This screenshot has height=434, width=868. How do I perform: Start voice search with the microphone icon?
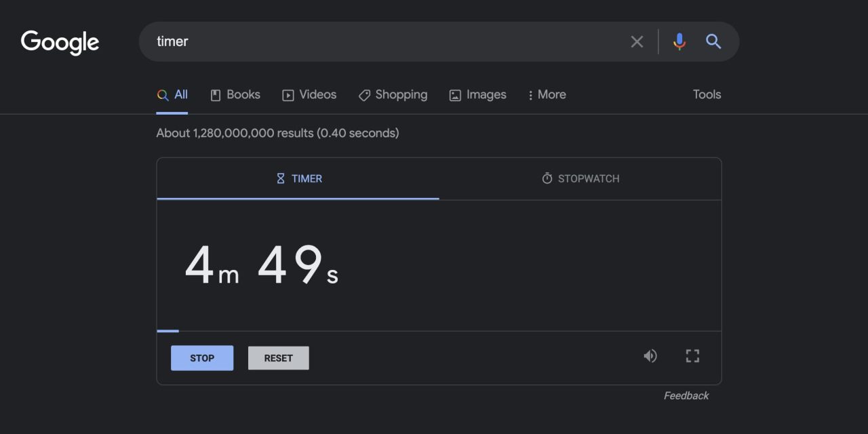coord(679,42)
